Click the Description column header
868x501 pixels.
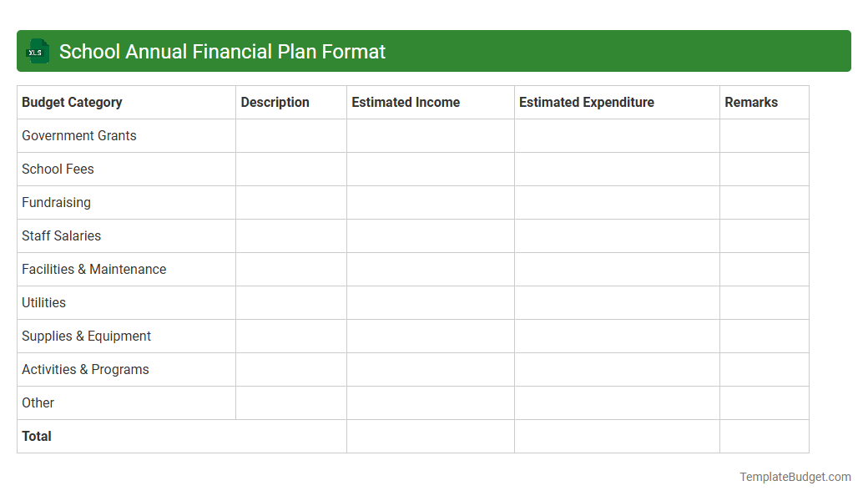coord(275,102)
